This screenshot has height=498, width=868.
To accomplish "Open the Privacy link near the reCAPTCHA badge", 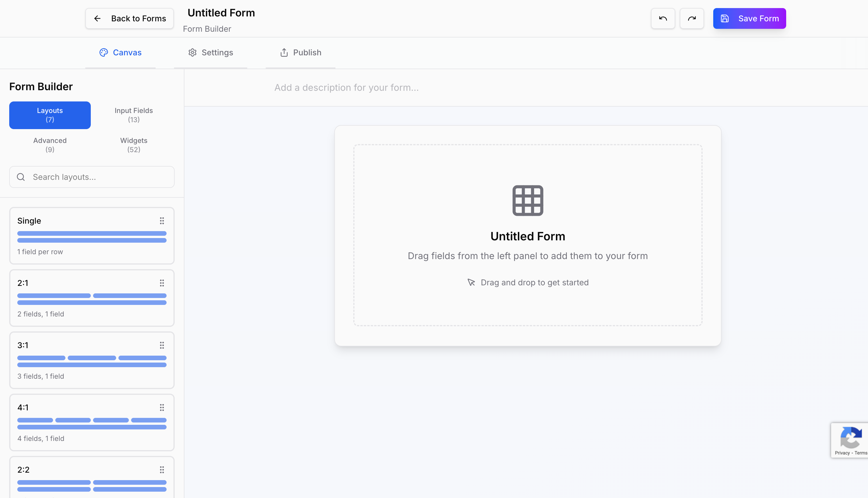I will coord(843,453).
